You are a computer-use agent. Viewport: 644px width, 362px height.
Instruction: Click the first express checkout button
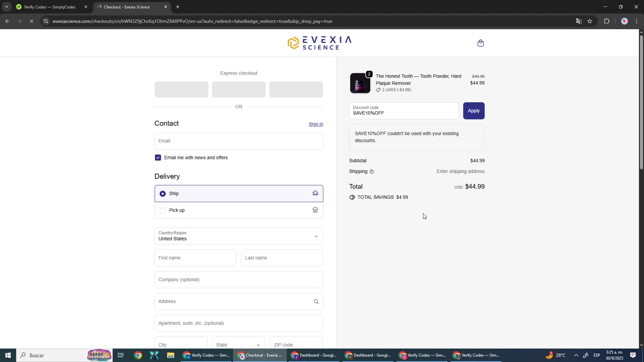point(181,90)
